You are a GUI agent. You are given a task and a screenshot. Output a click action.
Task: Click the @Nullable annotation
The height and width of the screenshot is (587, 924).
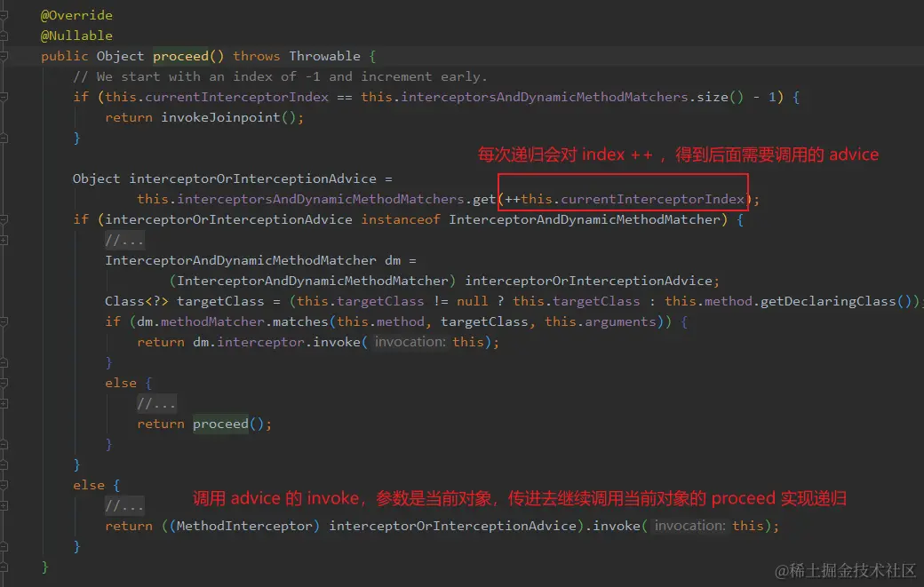click(x=76, y=35)
